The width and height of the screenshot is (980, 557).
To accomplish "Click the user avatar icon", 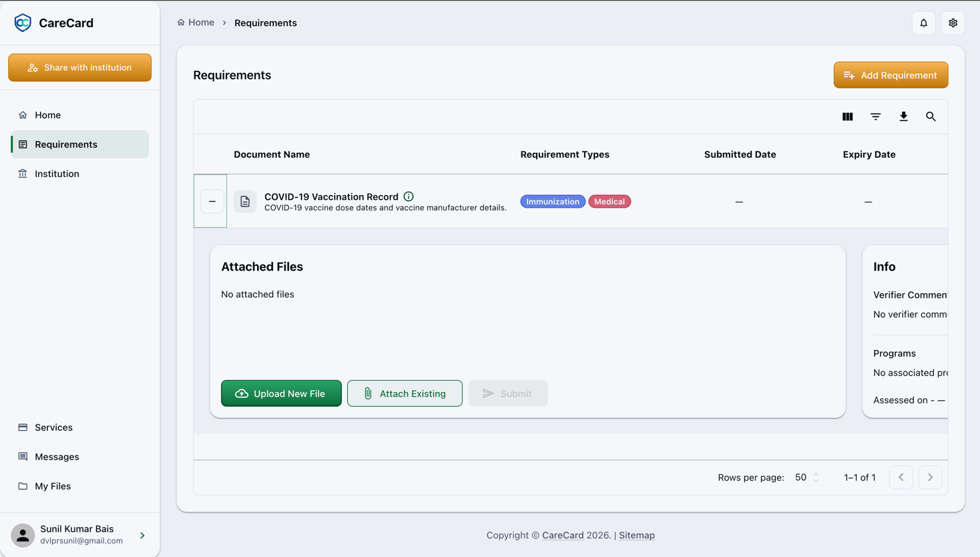I will (x=23, y=535).
